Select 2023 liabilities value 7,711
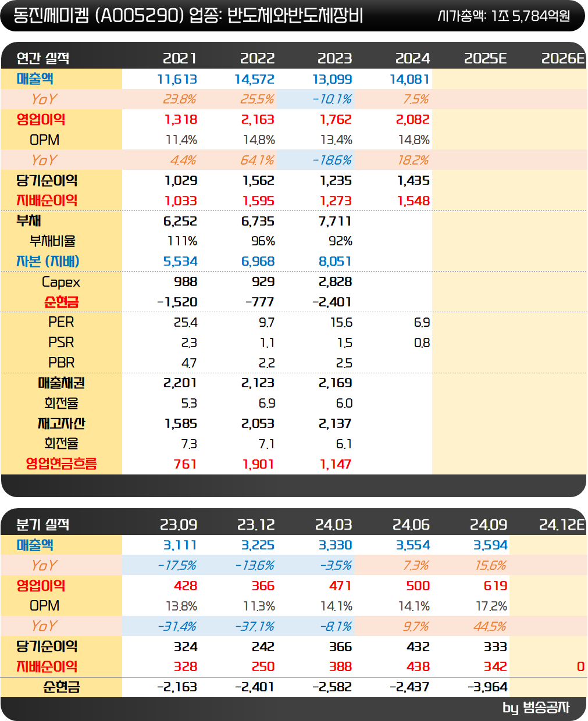The image size is (588, 721). (335, 221)
